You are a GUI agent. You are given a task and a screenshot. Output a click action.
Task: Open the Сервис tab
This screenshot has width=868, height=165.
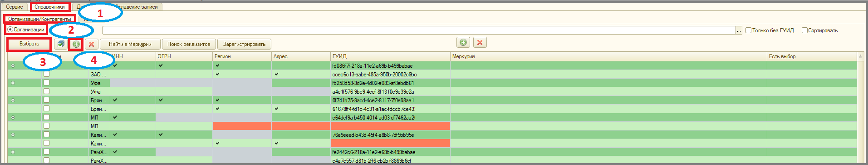(15, 7)
